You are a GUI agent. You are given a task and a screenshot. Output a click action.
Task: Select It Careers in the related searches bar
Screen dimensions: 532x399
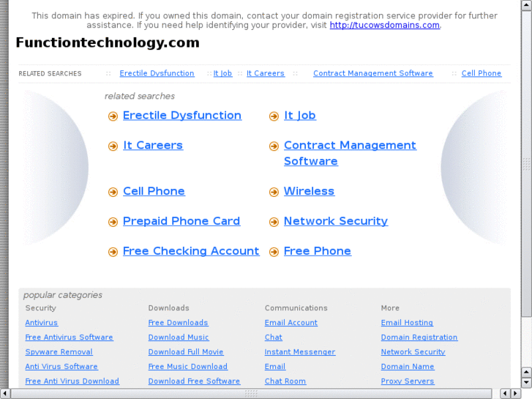click(x=265, y=73)
